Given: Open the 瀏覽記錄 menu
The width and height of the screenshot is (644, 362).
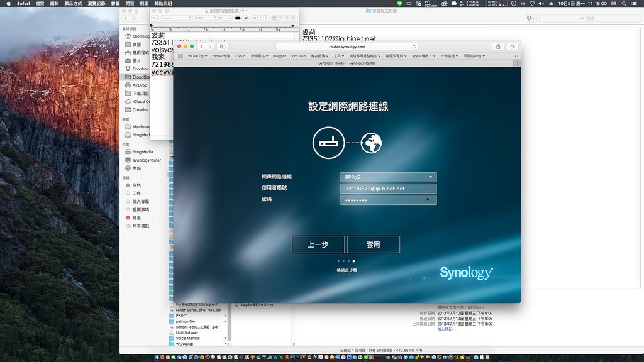Looking at the screenshot, I should coord(96,3).
